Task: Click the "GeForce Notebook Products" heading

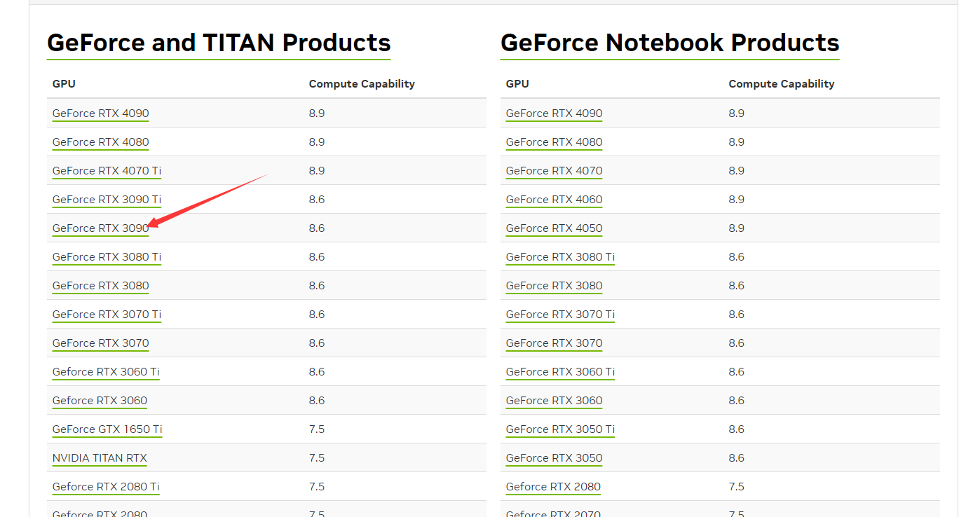Action: (669, 43)
